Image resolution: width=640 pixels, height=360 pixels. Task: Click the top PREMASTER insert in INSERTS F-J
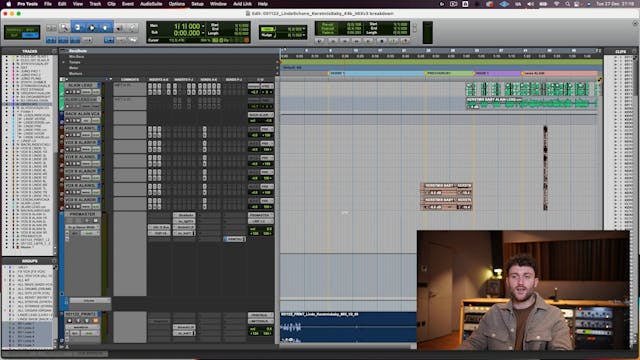click(x=184, y=215)
